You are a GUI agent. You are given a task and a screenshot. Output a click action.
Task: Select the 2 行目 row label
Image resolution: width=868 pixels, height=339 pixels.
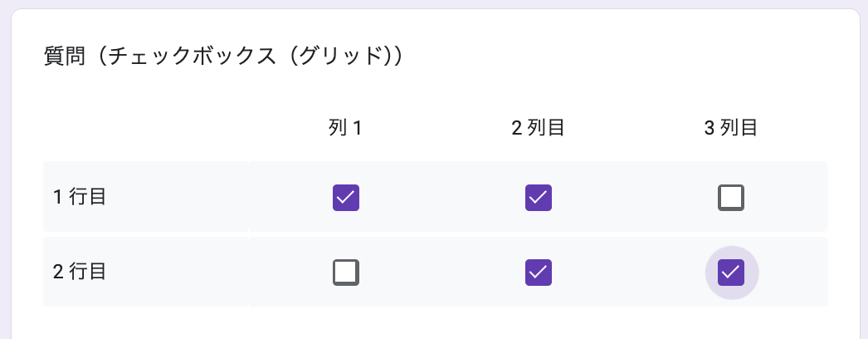(80, 272)
